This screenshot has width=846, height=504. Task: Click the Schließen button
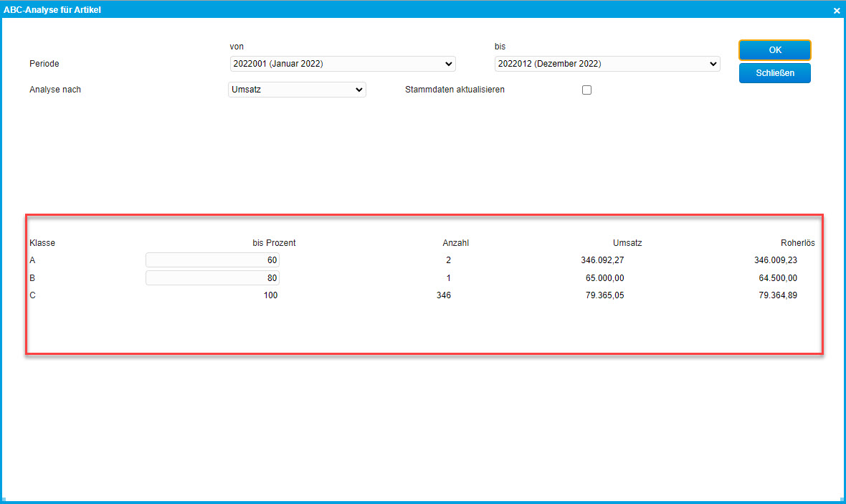tap(774, 73)
